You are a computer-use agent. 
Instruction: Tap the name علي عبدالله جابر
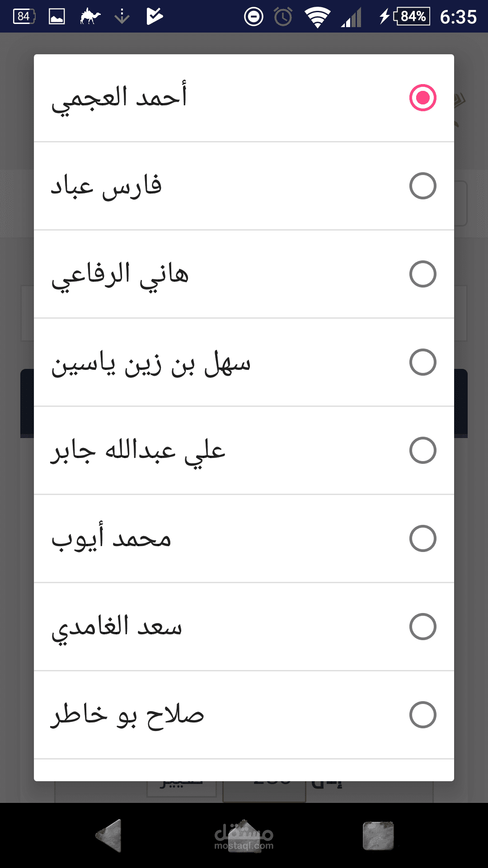138,451
